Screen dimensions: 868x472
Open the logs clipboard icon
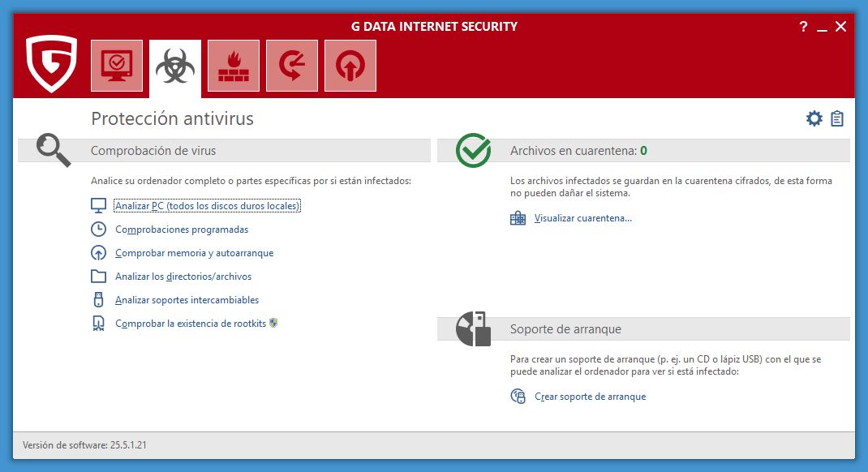tap(837, 118)
